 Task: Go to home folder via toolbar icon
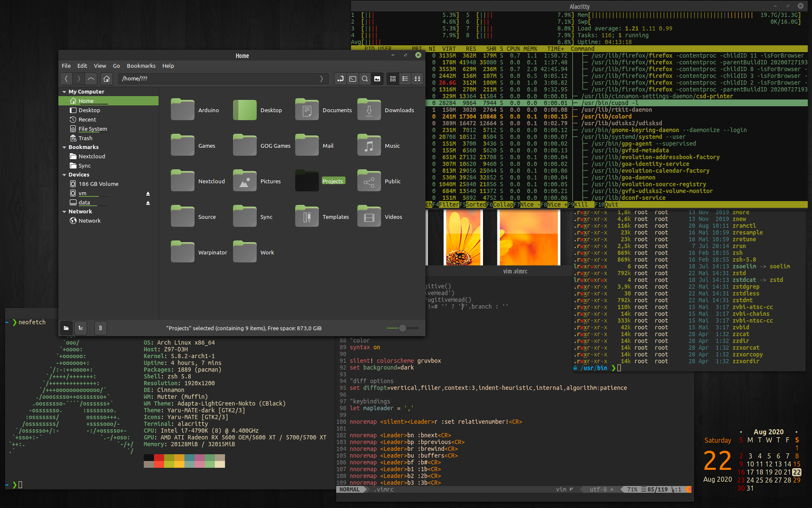tap(107, 79)
